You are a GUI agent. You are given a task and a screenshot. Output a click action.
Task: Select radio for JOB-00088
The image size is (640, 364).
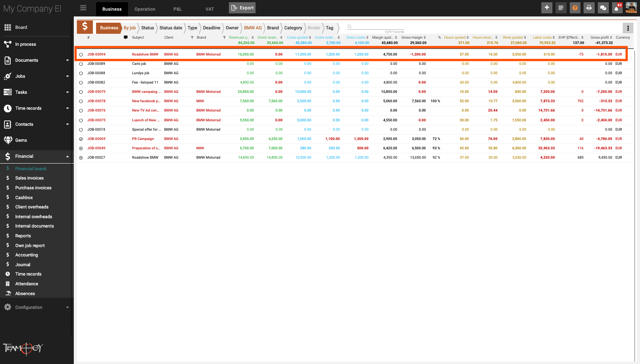(81, 73)
